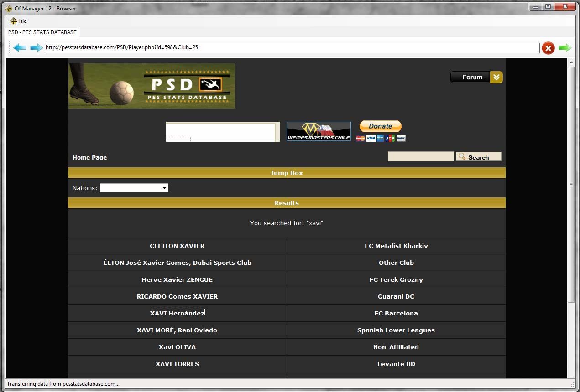Click the yellow Forum dropdown arrow

pyautogui.click(x=496, y=77)
